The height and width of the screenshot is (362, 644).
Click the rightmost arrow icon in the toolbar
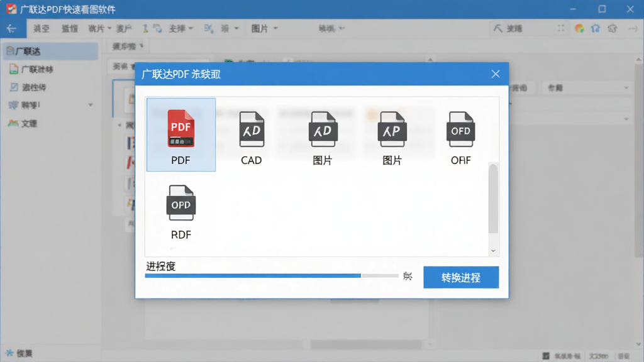[633, 28]
